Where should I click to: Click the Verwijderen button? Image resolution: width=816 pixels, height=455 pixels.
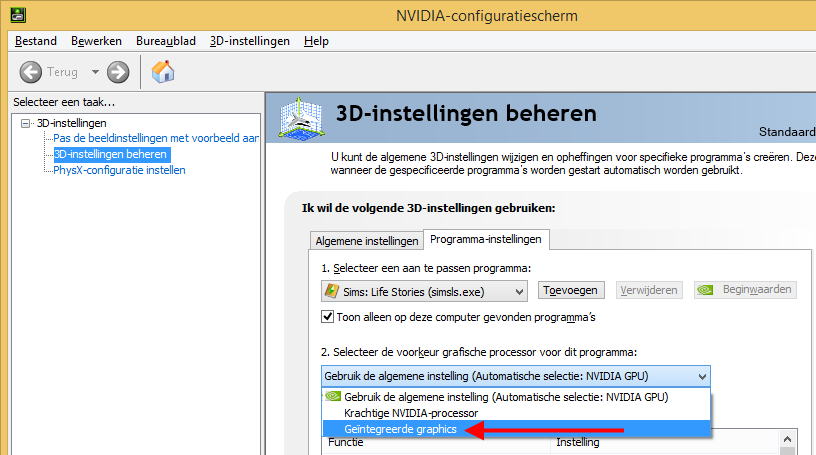click(x=649, y=290)
